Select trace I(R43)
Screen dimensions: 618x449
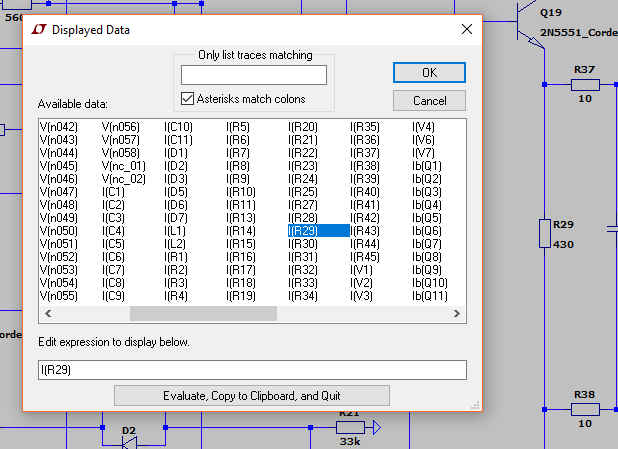(x=365, y=231)
